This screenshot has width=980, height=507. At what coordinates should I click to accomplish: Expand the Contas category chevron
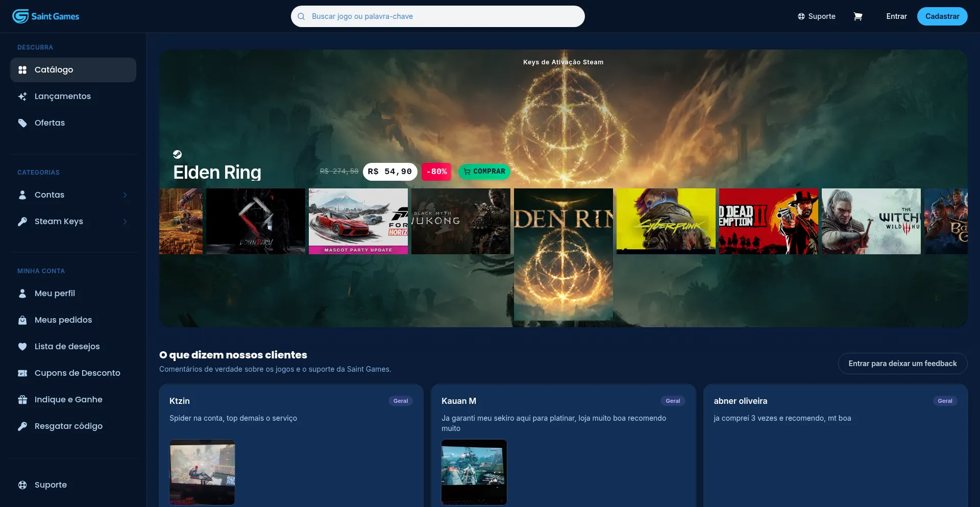(x=125, y=195)
